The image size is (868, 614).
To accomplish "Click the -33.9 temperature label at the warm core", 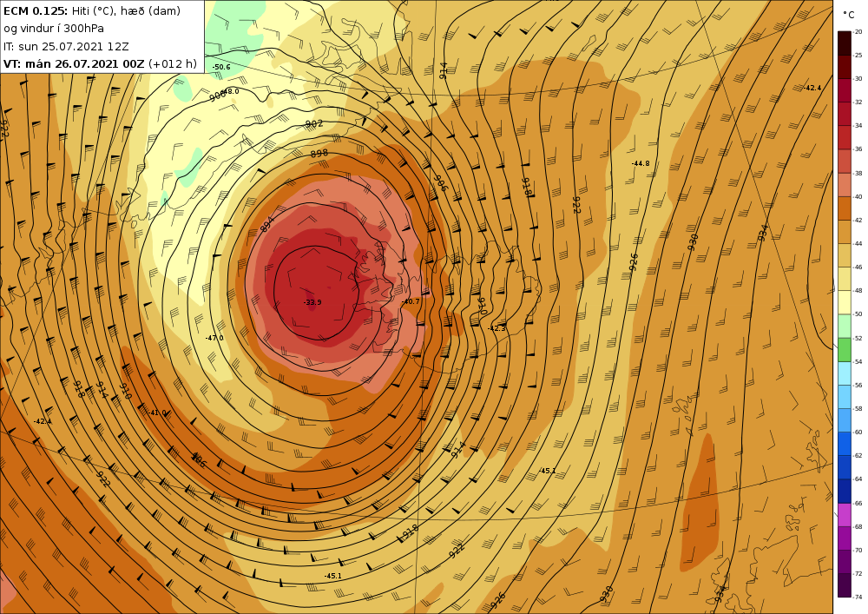I will [x=312, y=302].
